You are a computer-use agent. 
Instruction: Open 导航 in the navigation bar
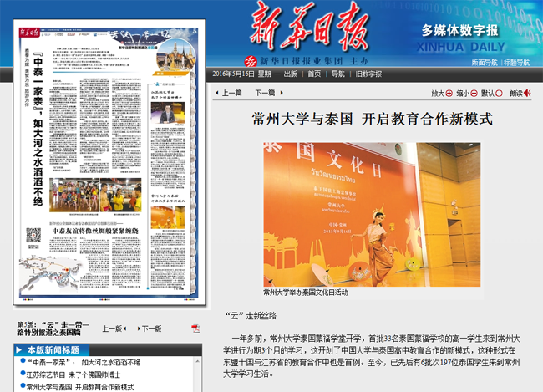point(338,74)
